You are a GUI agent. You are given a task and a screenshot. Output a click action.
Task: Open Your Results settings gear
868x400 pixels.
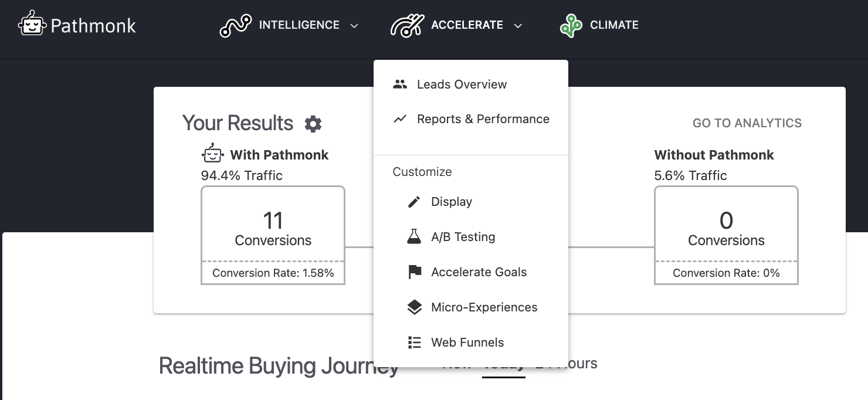coord(313,124)
